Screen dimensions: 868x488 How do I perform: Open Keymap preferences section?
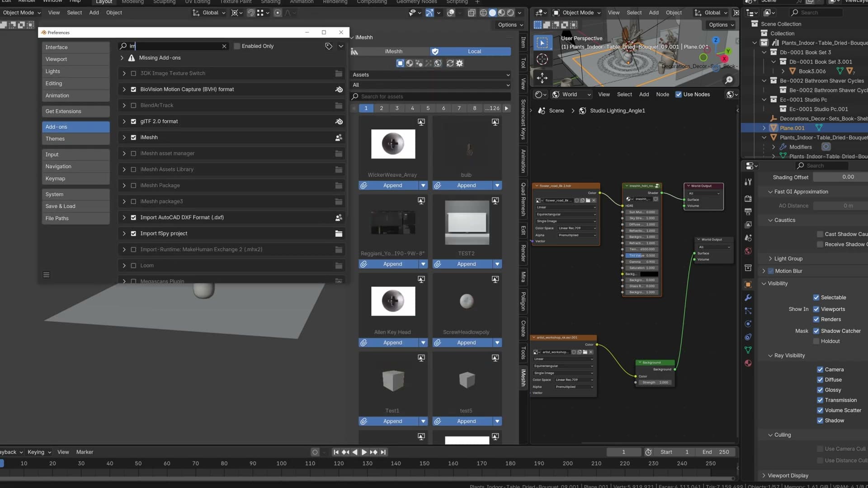tap(75, 178)
